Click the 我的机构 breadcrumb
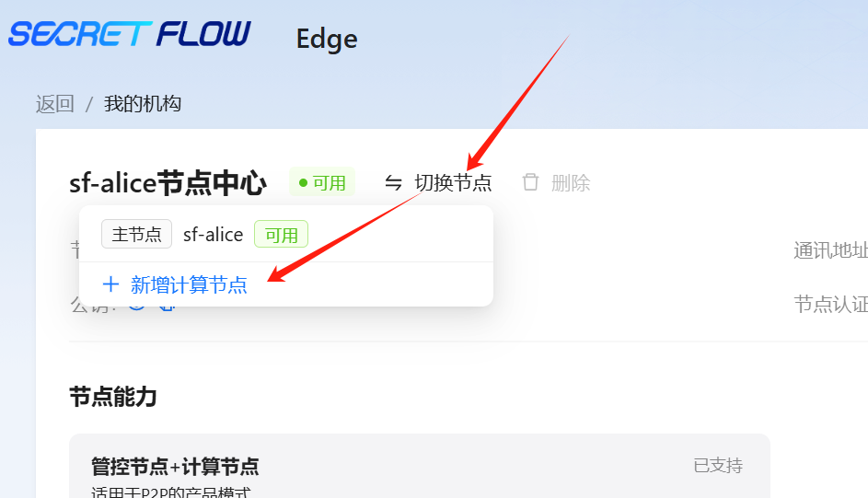The width and height of the screenshot is (868, 498). pos(143,103)
